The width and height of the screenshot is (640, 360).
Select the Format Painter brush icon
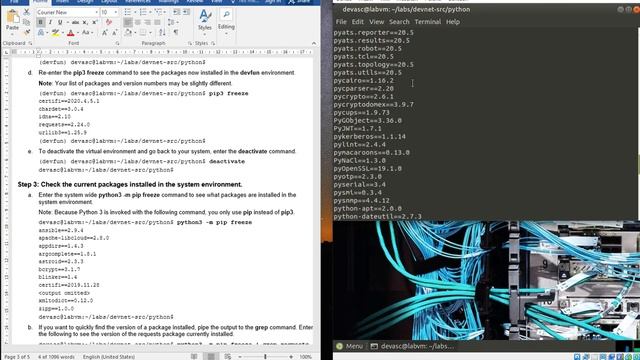(x=27, y=32)
